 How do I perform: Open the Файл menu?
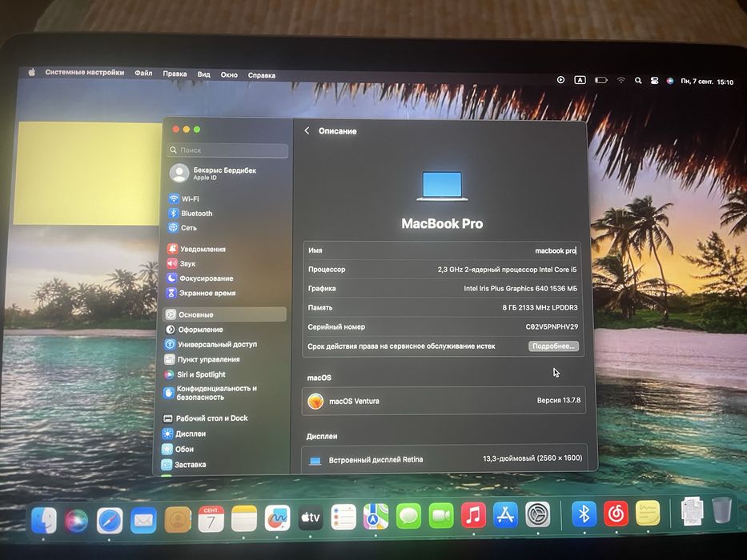pos(143,73)
